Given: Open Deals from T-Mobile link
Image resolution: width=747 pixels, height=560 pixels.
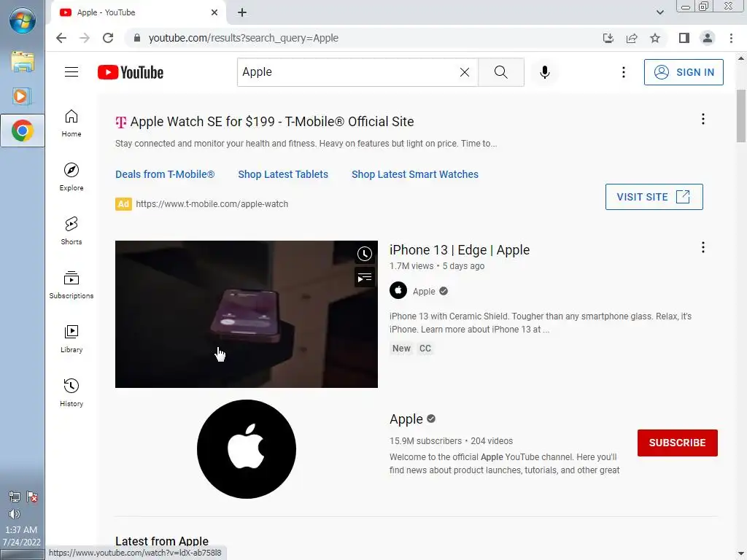Looking at the screenshot, I should [165, 174].
